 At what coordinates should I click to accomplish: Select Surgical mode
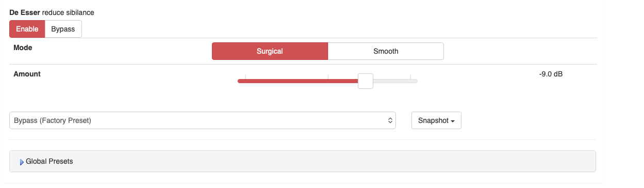tap(270, 51)
